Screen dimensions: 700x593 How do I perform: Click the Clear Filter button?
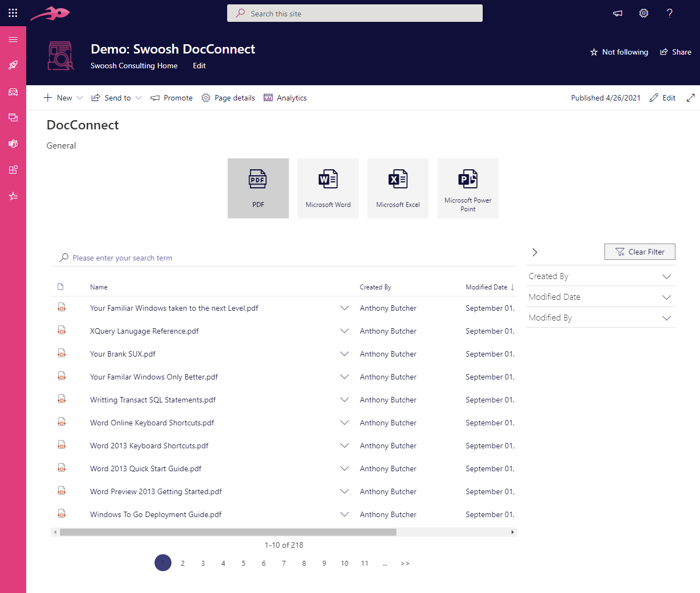pos(640,252)
